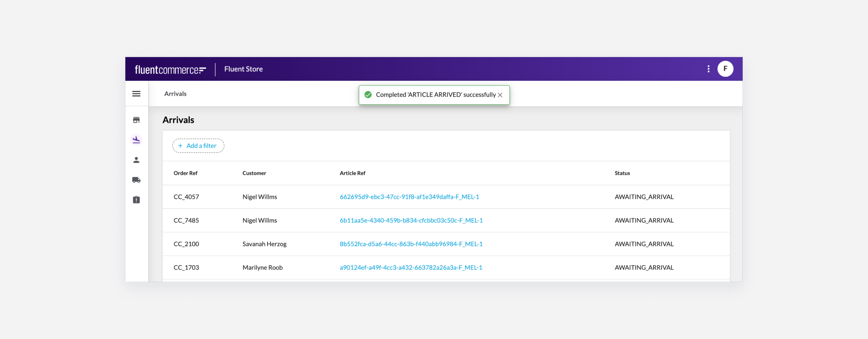Screen dimensions: 868x339
Task: Click the F user avatar
Action: [725, 69]
